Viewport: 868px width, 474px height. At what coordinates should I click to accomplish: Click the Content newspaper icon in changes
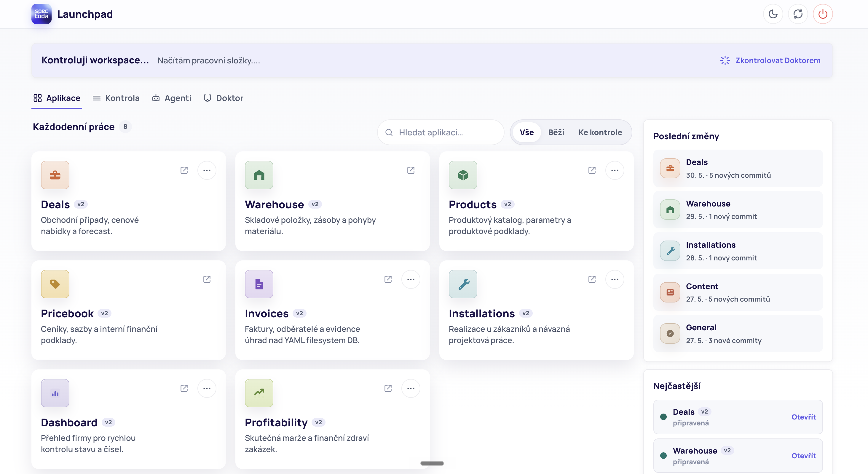tap(670, 293)
